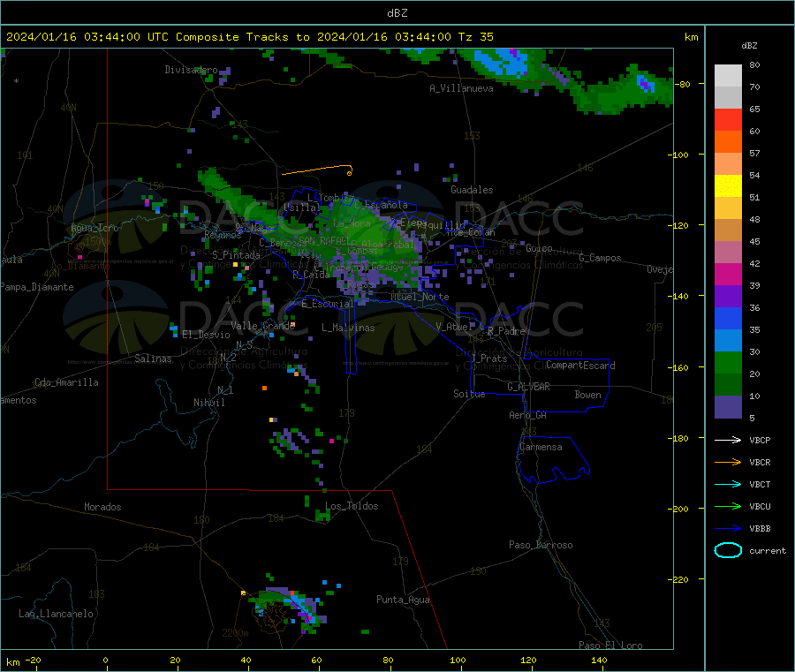
Task: Click the 'A_Villanueva' map label
Action: click(461, 88)
